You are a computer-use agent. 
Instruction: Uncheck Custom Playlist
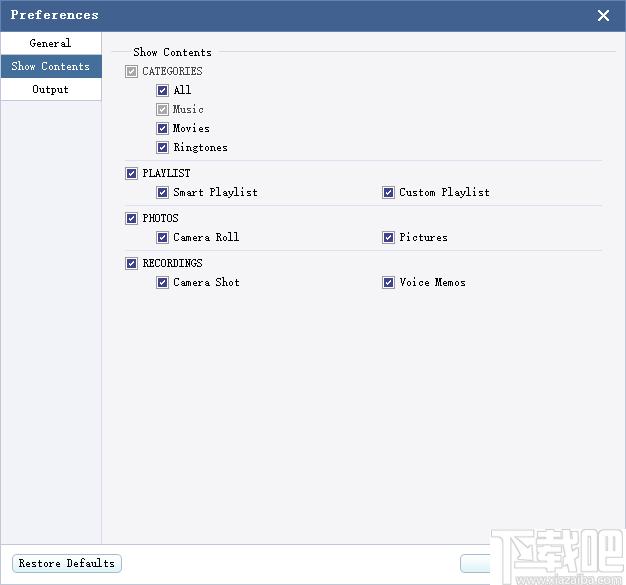click(388, 193)
